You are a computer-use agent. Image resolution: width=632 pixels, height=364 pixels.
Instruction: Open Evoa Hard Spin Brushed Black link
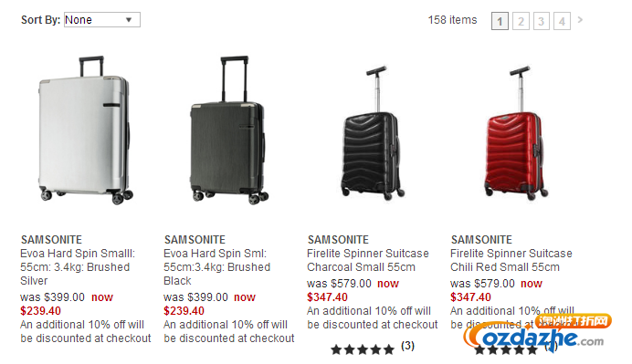coord(216,267)
